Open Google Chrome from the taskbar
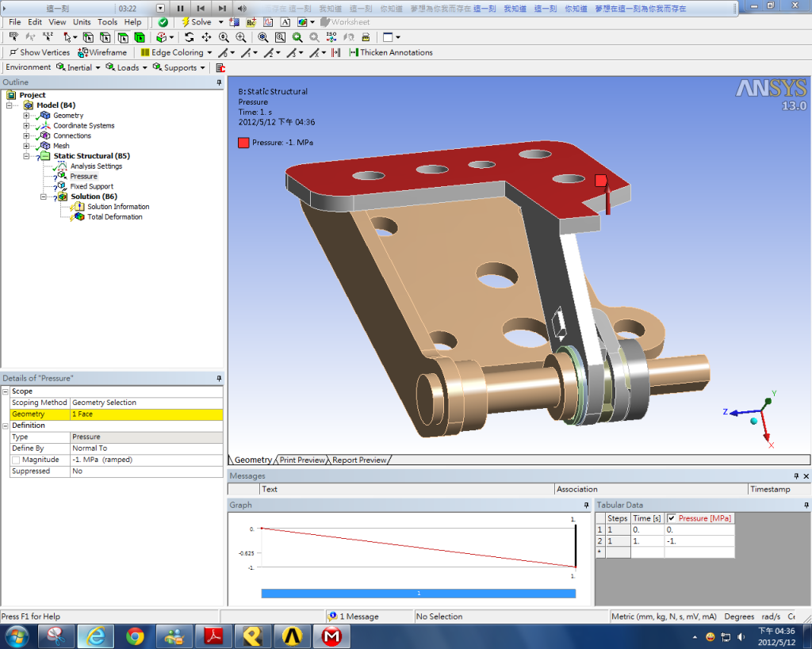Image resolution: width=812 pixels, height=649 pixels. (135, 636)
